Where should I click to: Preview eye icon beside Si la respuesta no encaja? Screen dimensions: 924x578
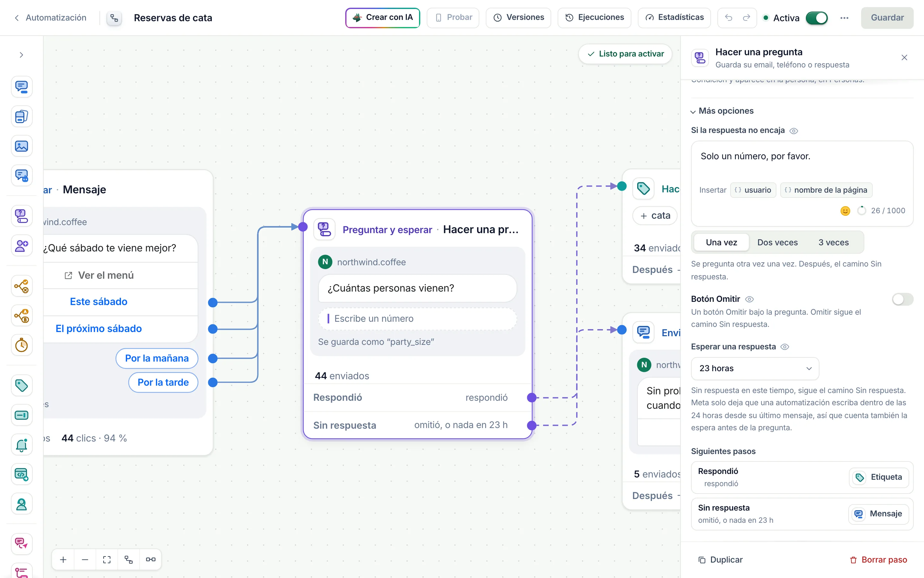pyautogui.click(x=793, y=131)
